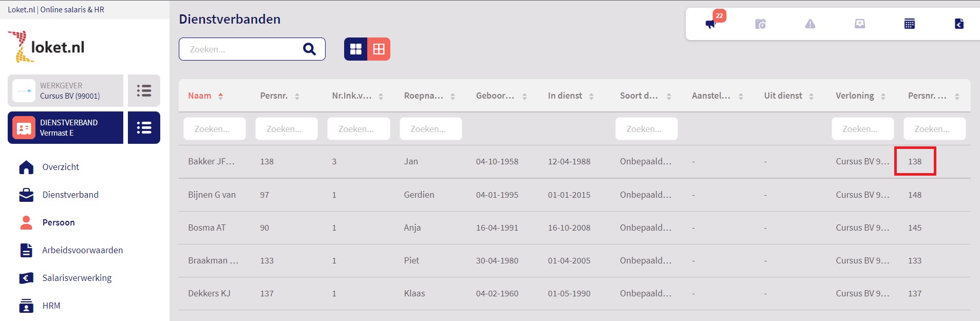The image size is (980, 321).
Task: Open the list menu next to Werkgever
Action: point(144,91)
